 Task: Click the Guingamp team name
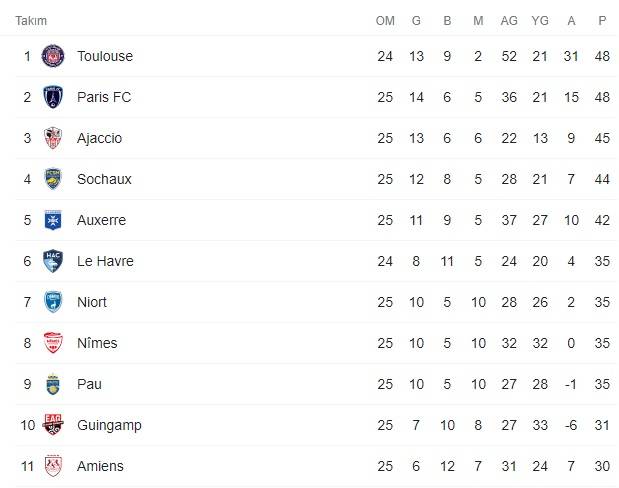(109, 425)
